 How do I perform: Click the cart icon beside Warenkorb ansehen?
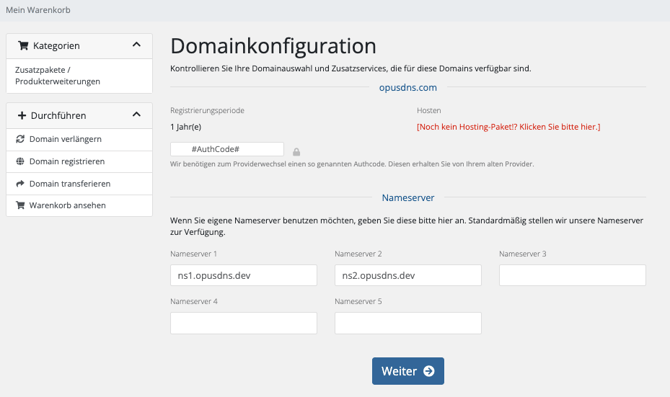[20, 205]
